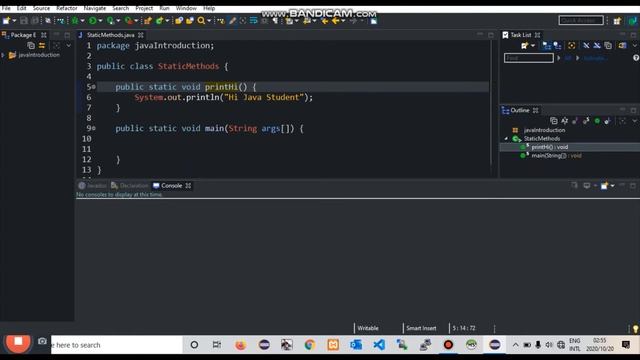Open Outlook from the taskbar
640x360 pixels.
[356, 345]
